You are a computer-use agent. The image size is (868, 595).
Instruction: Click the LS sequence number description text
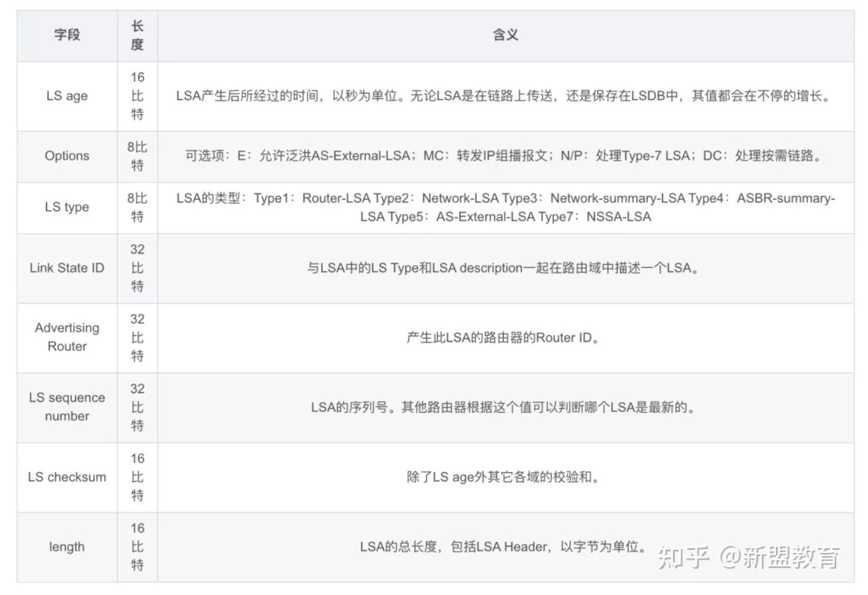(503, 408)
